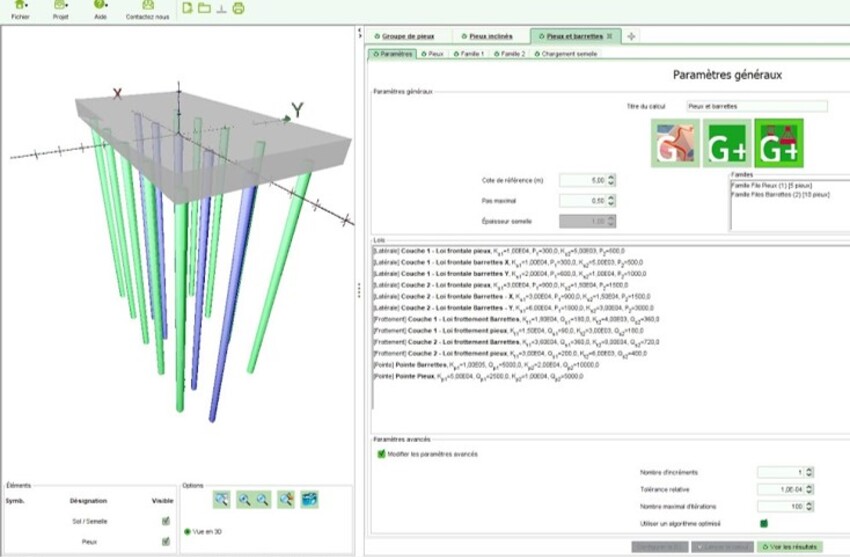Open the Fichier menu dropdown
Image resolution: width=850 pixels, height=557 pixels.
click(20, 11)
